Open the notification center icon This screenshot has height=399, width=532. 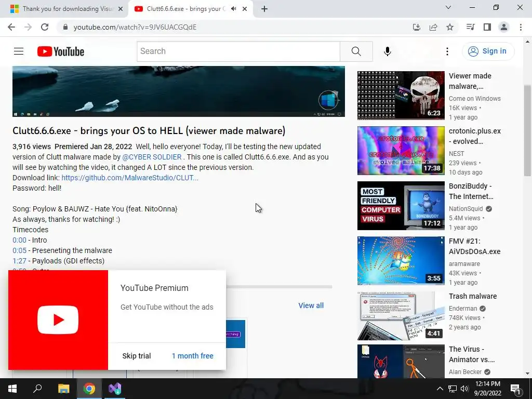click(515, 389)
